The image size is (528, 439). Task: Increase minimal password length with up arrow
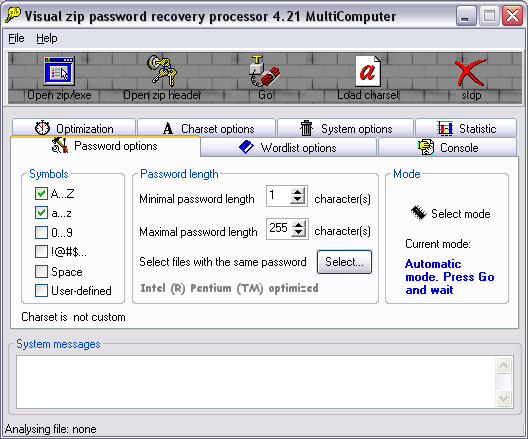tap(297, 192)
